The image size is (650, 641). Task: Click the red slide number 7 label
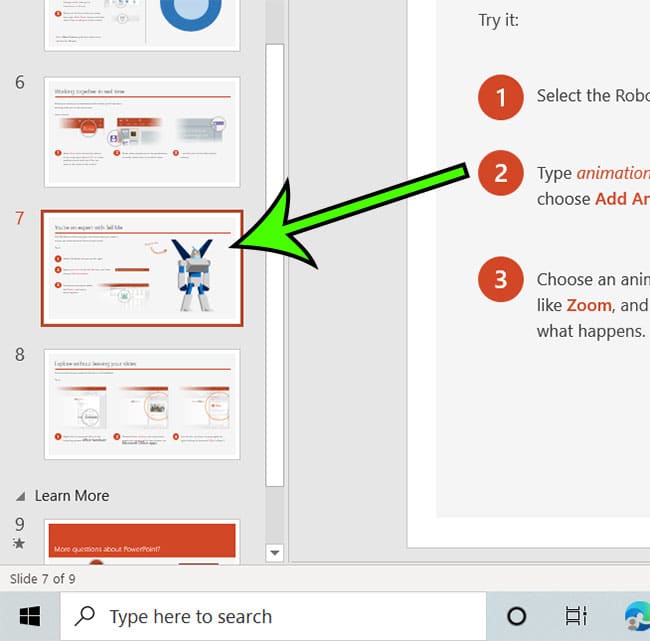20,218
